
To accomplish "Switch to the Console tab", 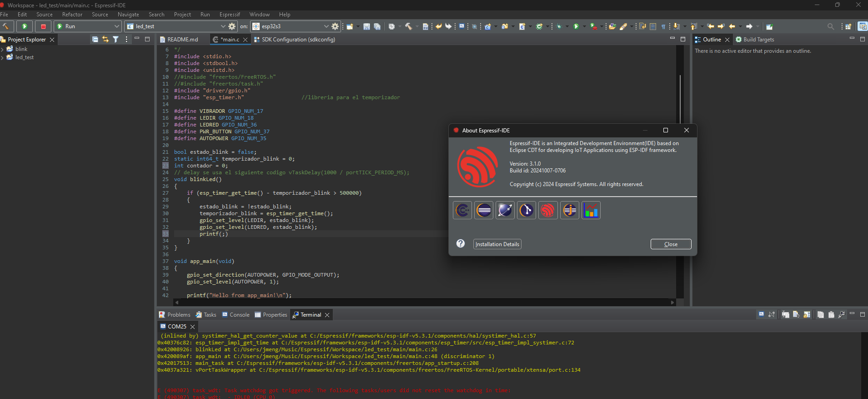I will (x=236, y=315).
